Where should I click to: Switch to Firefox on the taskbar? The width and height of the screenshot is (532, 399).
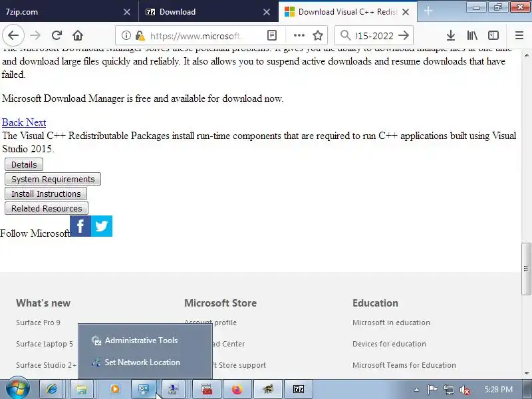pyautogui.click(x=237, y=389)
